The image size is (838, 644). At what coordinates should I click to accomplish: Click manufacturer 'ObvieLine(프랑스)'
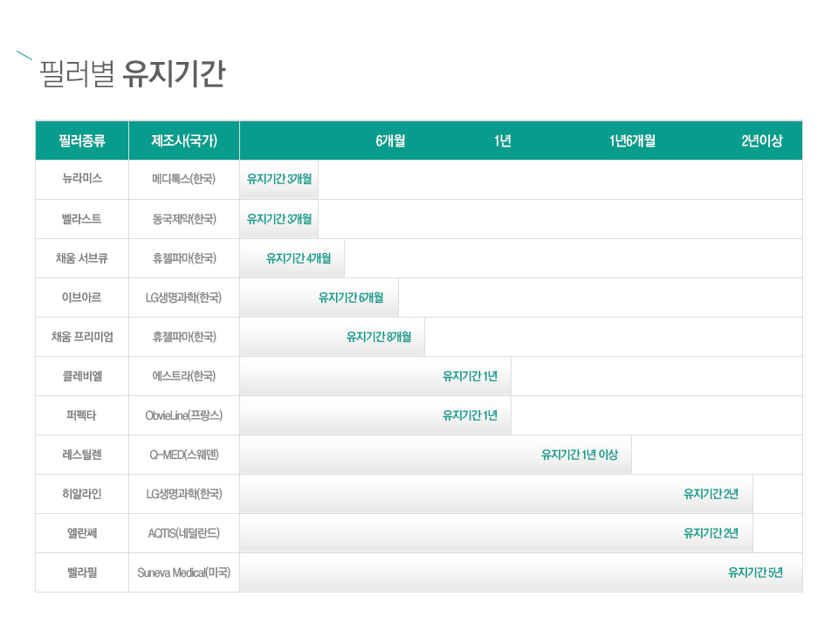click(184, 415)
